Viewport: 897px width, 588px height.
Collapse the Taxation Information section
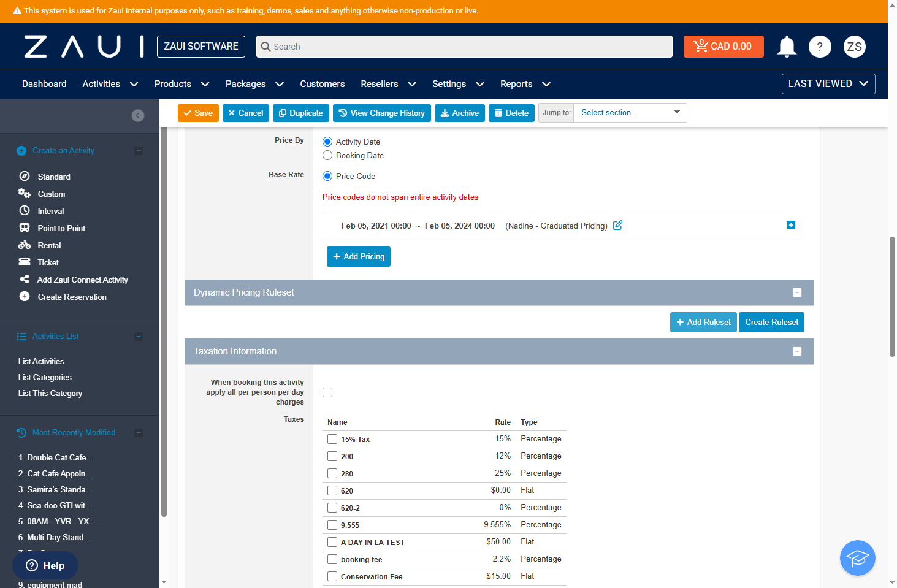(x=797, y=351)
